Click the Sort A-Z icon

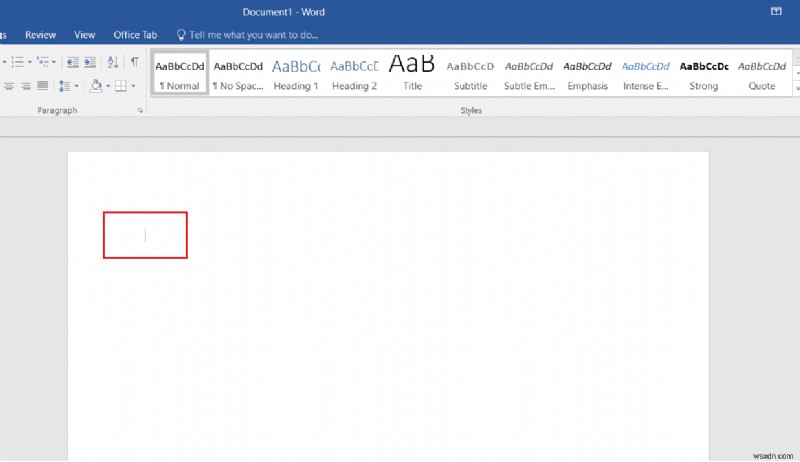(113, 62)
